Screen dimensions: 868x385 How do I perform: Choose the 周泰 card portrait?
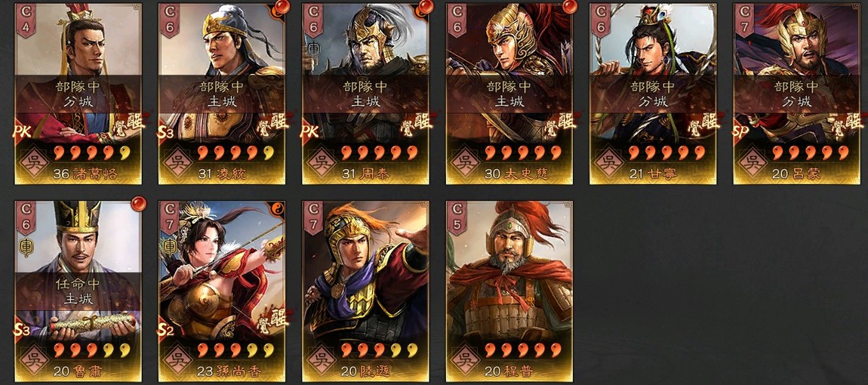tap(366, 94)
